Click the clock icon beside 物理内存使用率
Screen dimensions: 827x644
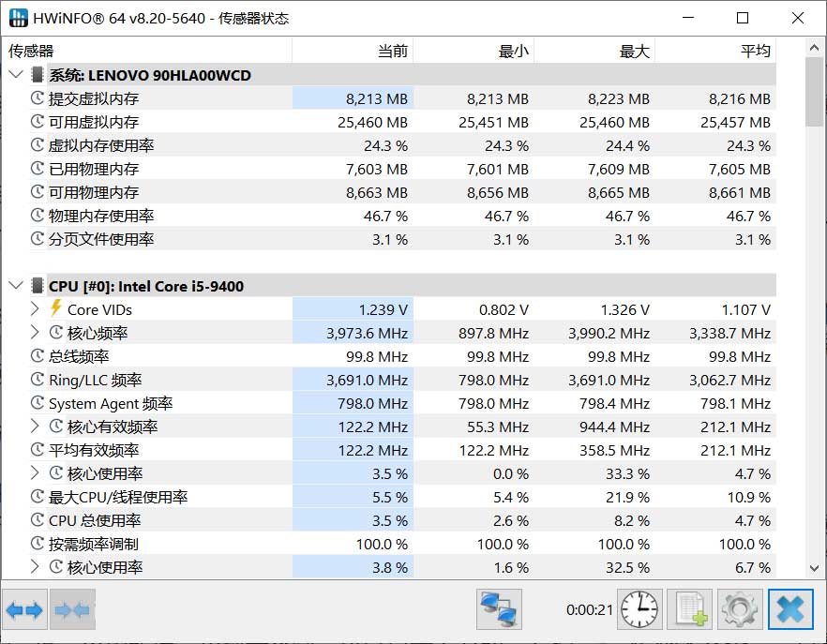pyautogui.click(x=37, y=216)
